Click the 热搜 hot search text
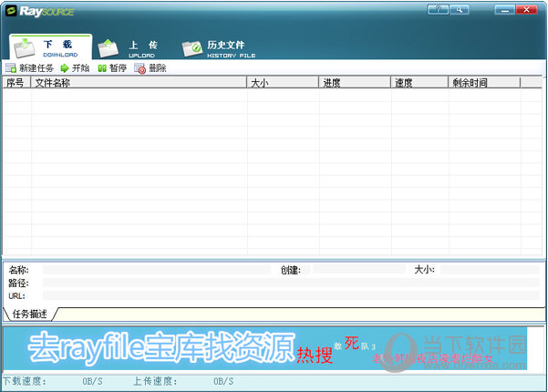The image size is (548, 392). [x=315, y=356]
